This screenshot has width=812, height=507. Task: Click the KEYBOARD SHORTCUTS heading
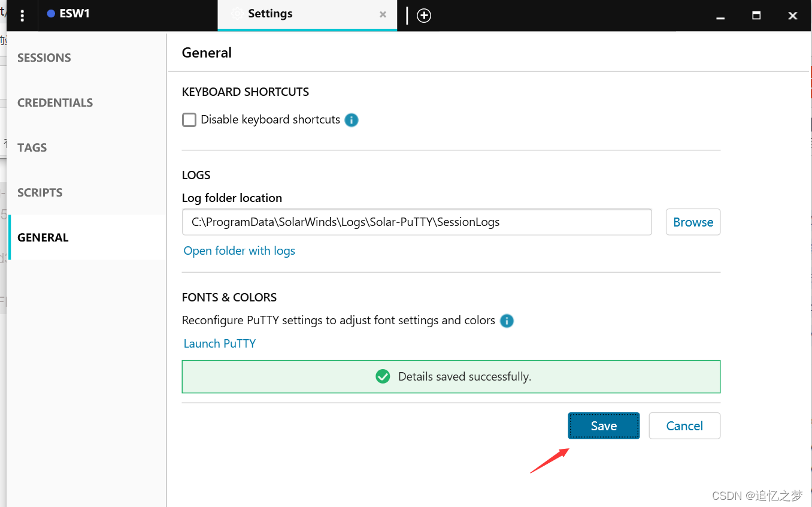pos(246,92)
